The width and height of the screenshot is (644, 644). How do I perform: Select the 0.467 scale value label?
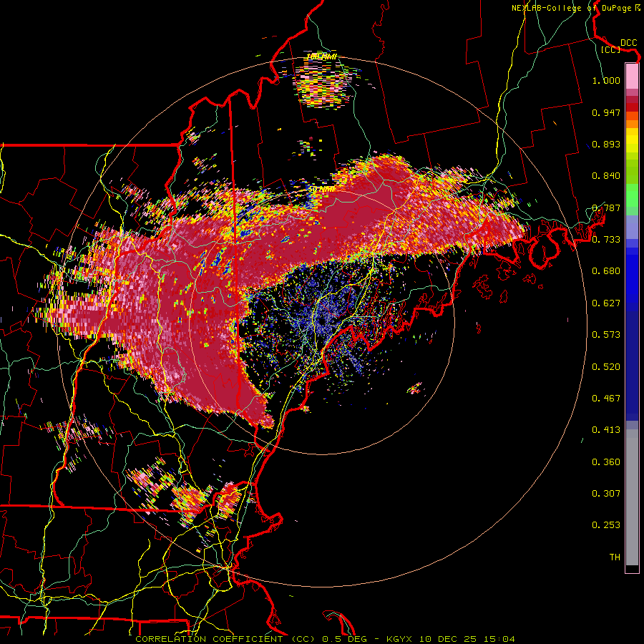(606, 399)
